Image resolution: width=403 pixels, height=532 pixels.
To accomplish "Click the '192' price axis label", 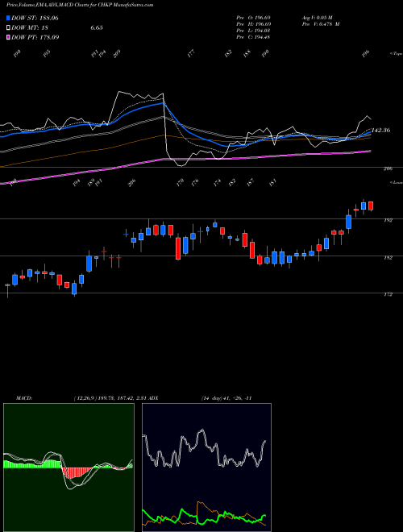I will [x=388, y=220].
